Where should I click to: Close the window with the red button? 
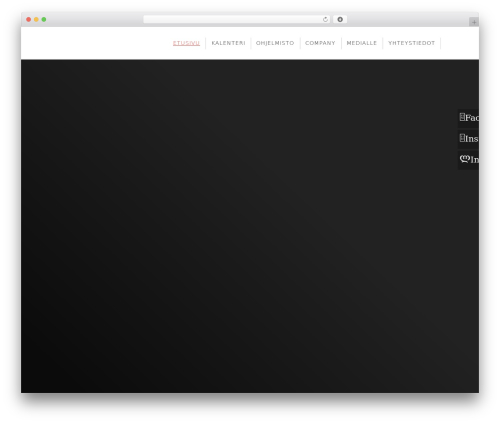[x=29, y=19]
